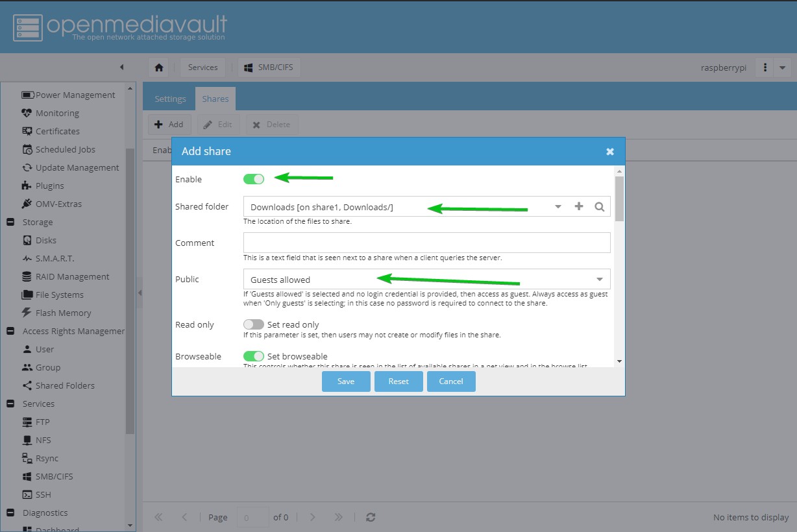This screenshot has height=532, width=797.
Task: Click the Comment text field
Action: coord(427,243)
